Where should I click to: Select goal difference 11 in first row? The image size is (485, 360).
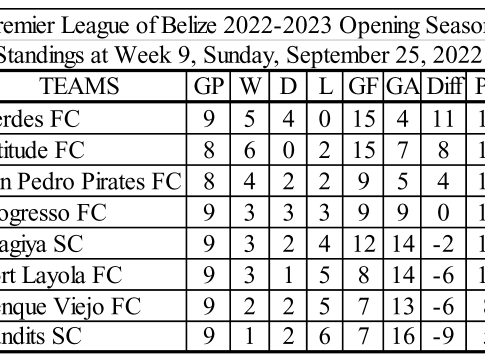(x=444, y=119)
